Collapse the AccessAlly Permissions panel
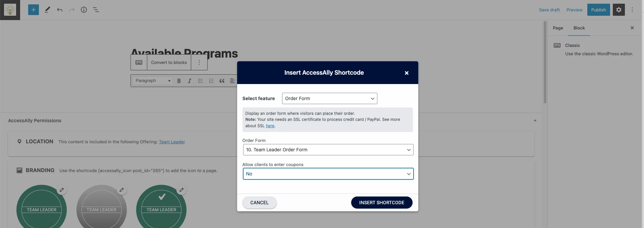This screenshot has height=228, width=644. (x=535, y=121)
